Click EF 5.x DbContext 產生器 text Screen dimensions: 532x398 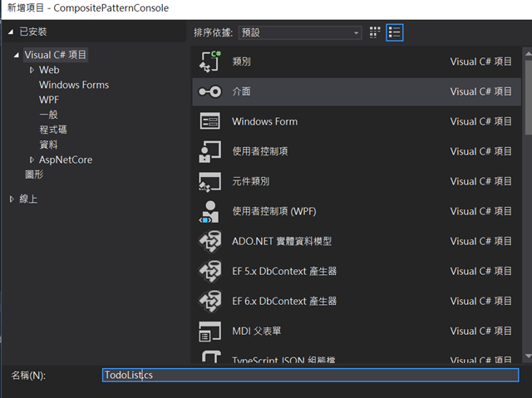point(284,271)
